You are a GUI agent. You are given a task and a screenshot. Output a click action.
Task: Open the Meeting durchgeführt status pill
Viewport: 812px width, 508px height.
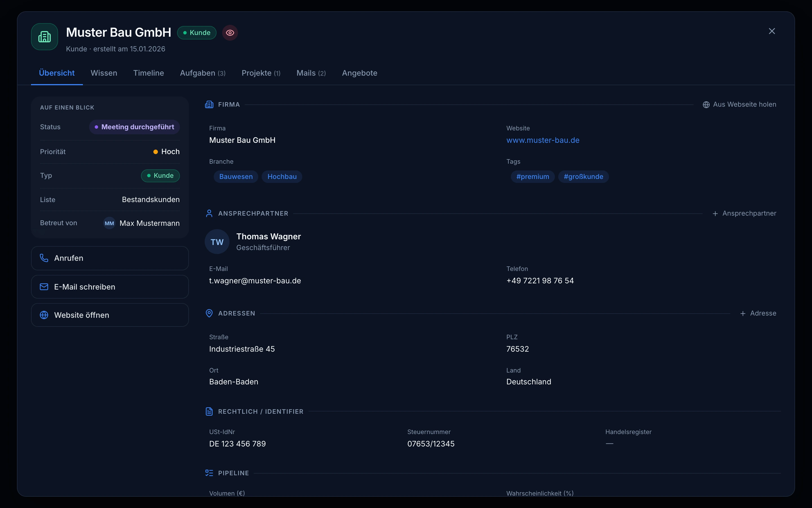pyautogui.click(x=134, y=127)
